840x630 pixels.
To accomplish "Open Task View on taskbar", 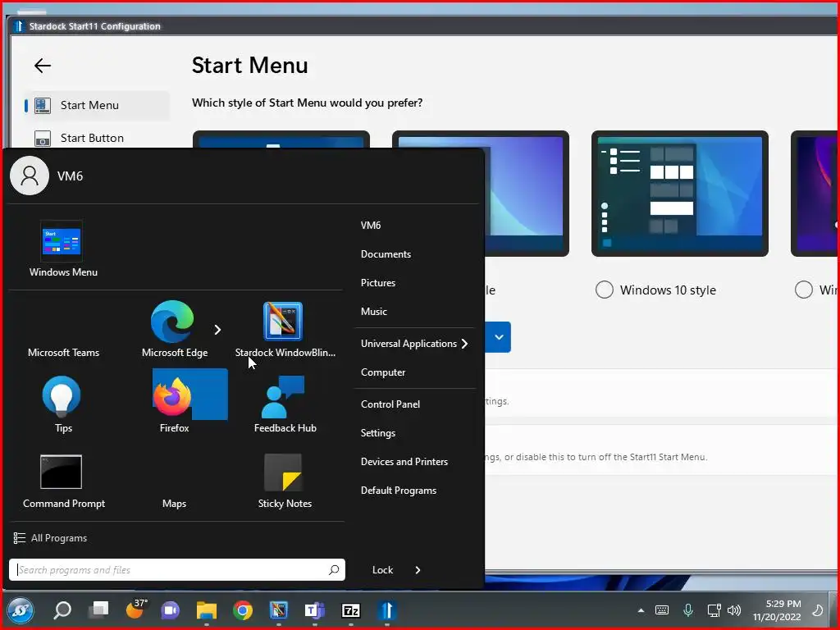I will (x=98, y=609).
